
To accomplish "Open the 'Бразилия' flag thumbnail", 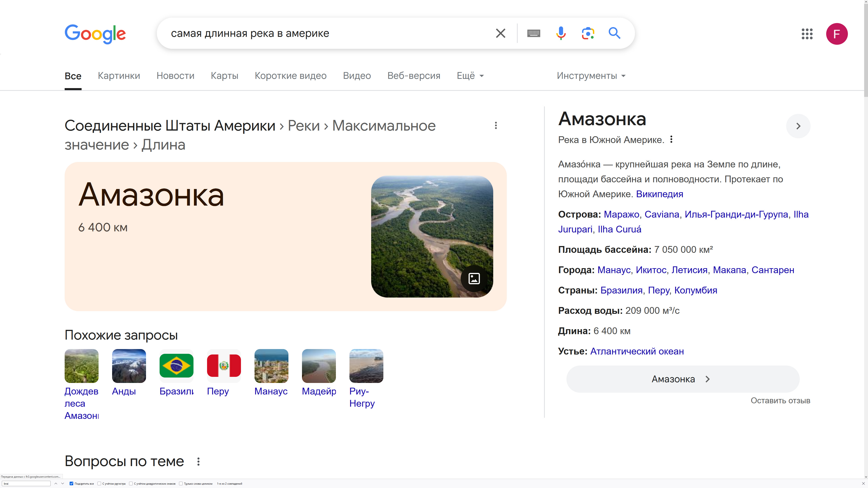I will [x=176, y=366].
